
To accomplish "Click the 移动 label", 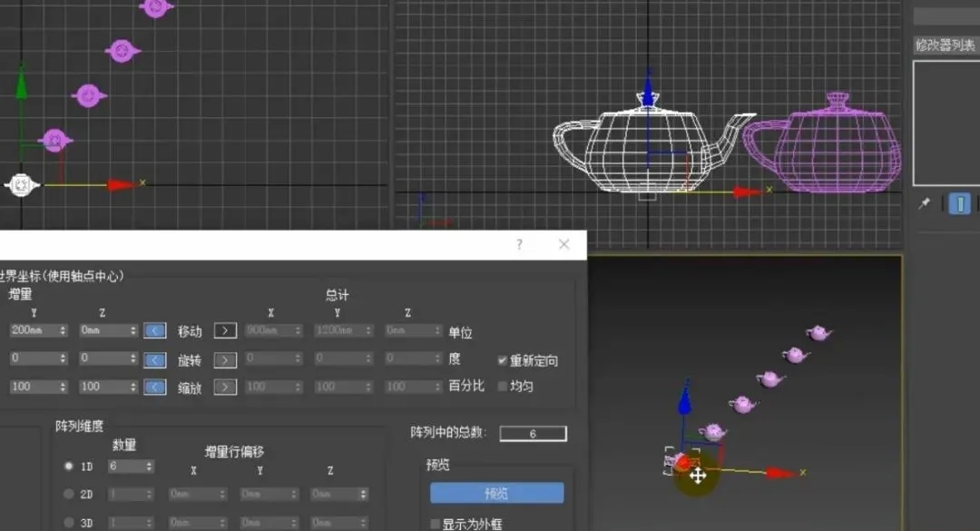I will 190,331.
